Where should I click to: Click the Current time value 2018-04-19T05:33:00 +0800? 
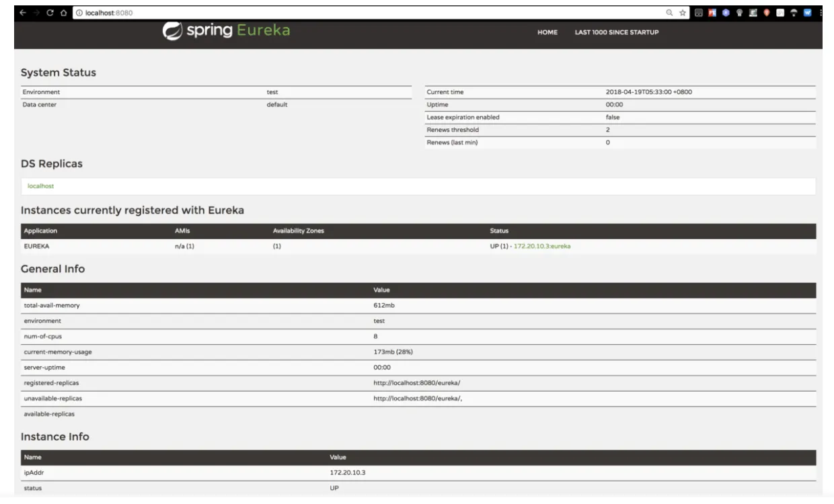(x=649, y=92)
